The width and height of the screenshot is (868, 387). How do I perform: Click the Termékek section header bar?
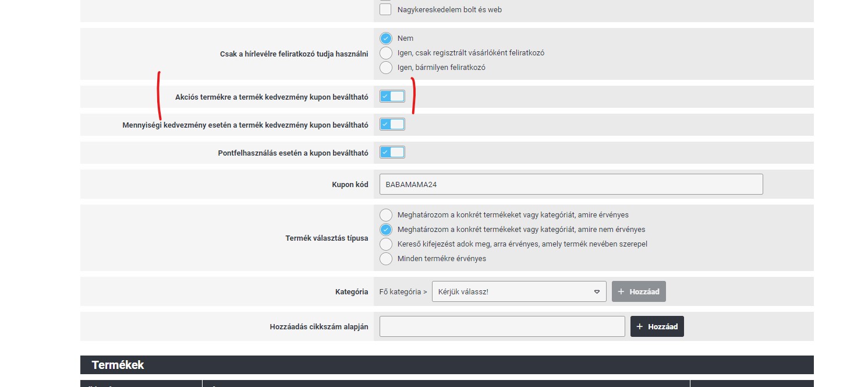tap(447, 365)
